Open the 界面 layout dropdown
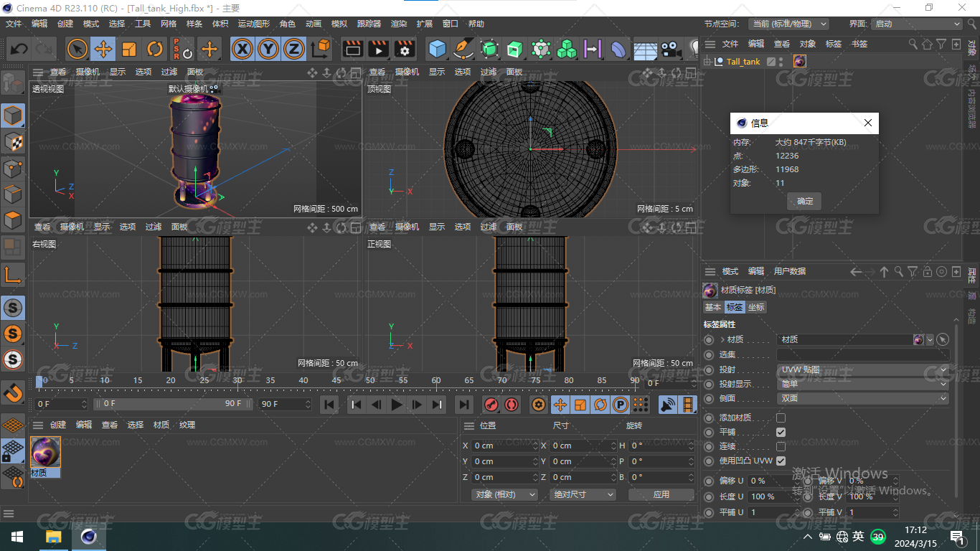The image size is (980, 551). (916, 24)
